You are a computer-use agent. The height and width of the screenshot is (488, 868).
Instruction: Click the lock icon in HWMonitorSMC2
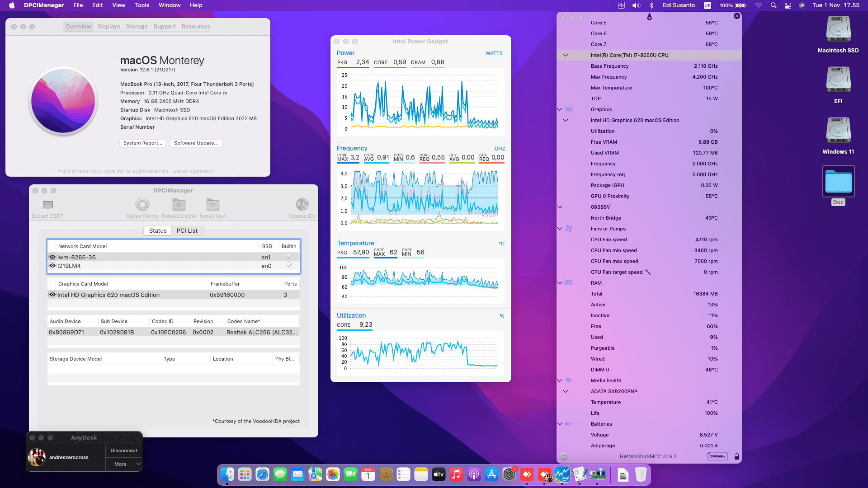[x=736, y=456]
